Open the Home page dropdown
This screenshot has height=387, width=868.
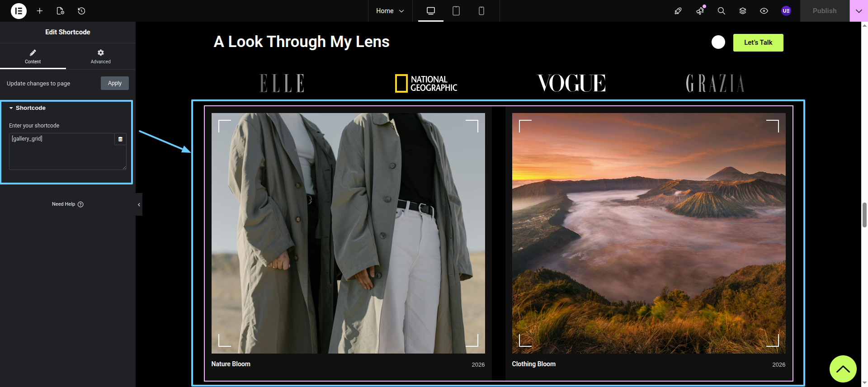(390, 11)
